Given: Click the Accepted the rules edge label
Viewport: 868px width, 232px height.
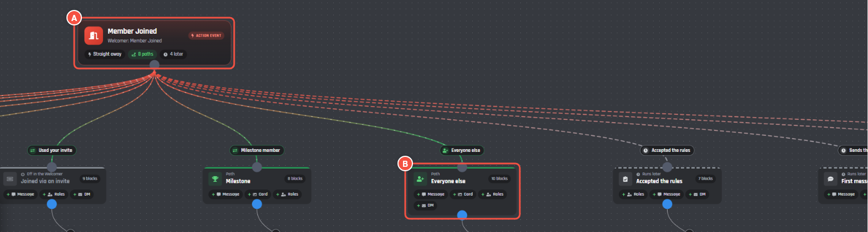Looking at the screenshot, I should coord(667,150).
